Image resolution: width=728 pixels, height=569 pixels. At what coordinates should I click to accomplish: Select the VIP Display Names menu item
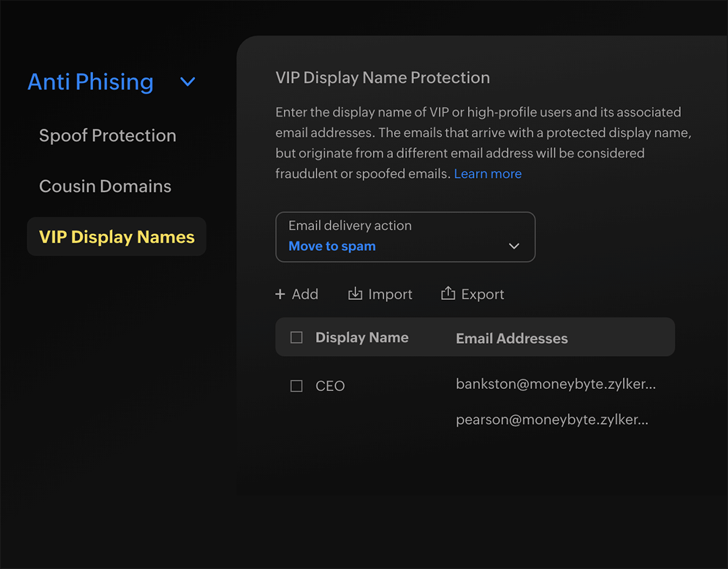pyautogui.click(x=116, y=237)
